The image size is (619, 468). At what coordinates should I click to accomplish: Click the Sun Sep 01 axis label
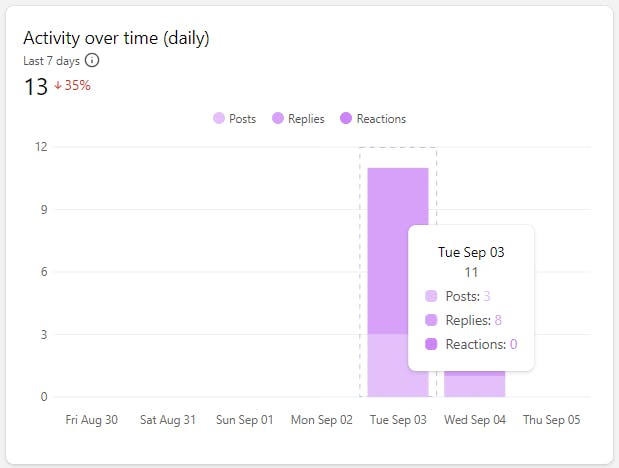tap(245, 420)
